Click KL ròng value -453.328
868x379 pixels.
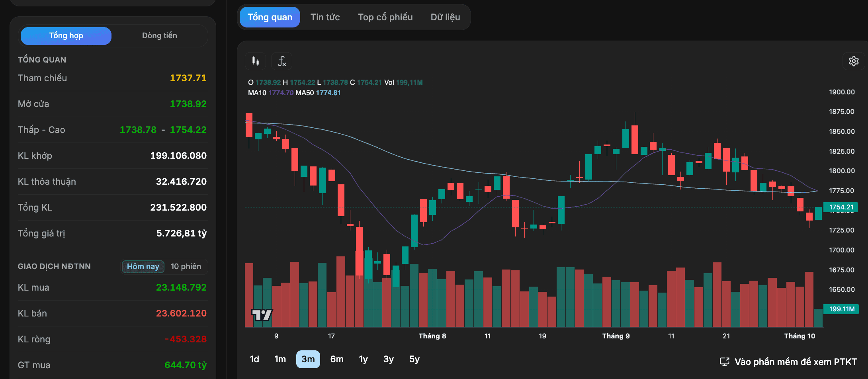coord(186,339)
